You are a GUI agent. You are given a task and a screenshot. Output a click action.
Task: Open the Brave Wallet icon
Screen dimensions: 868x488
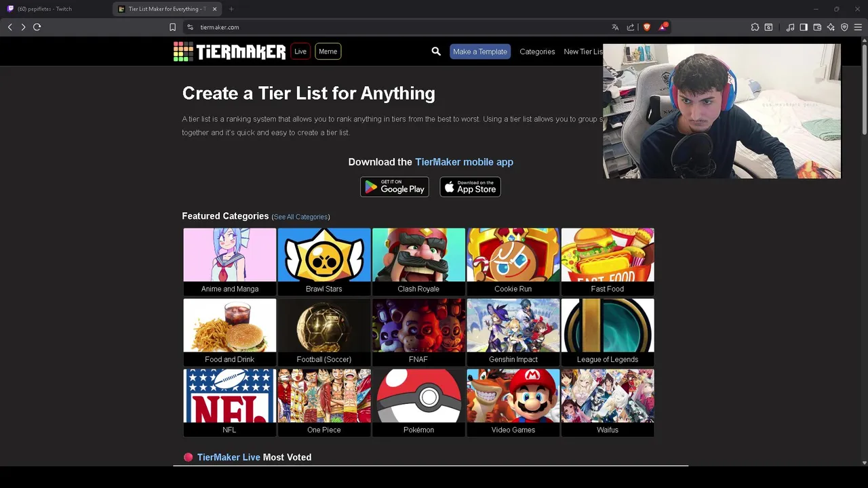pos(817,27)
